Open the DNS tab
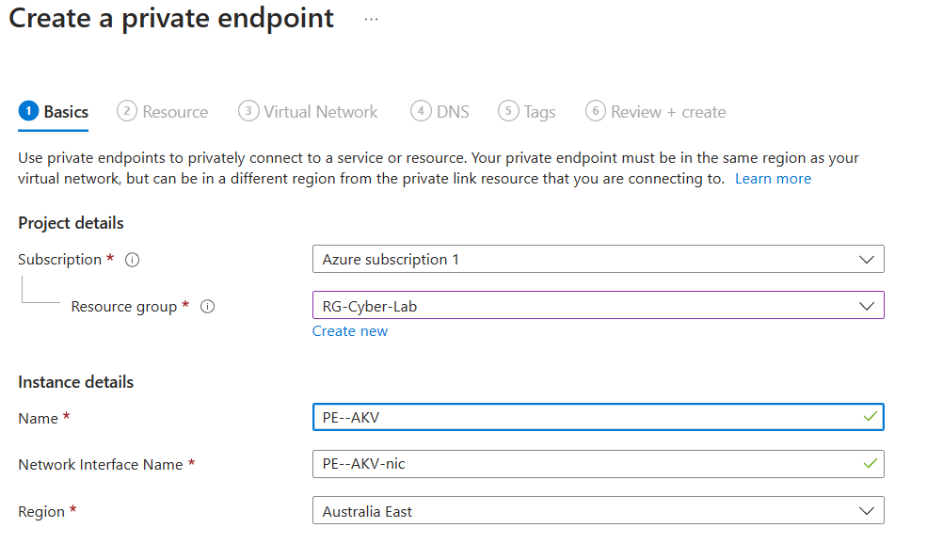927x560 pixels. click(453, 112)
